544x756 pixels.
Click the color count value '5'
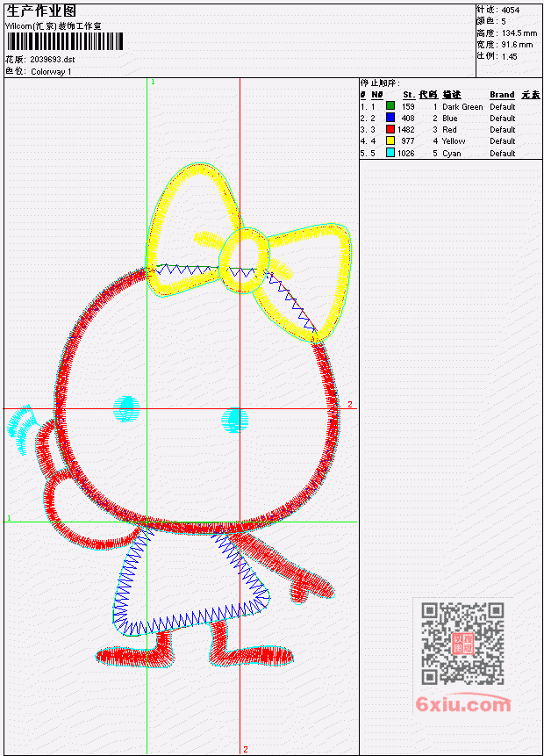click(504, 22)
